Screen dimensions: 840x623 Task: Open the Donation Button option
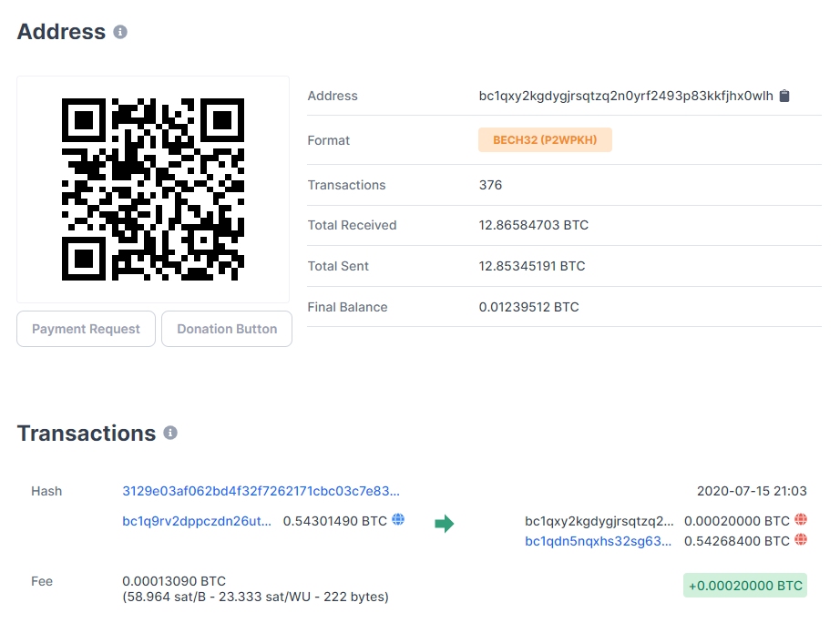[227, 329]
